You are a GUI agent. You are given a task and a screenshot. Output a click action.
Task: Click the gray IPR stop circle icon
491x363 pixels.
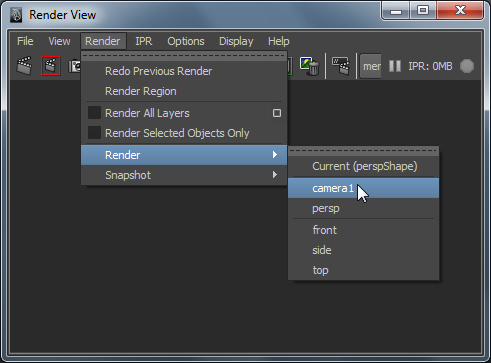click(467, 66)
